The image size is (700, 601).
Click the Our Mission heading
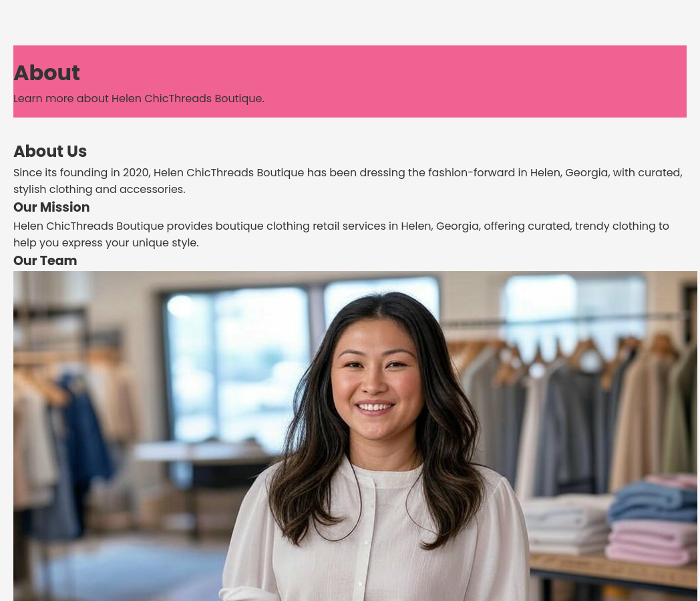[x=51, y=207]
